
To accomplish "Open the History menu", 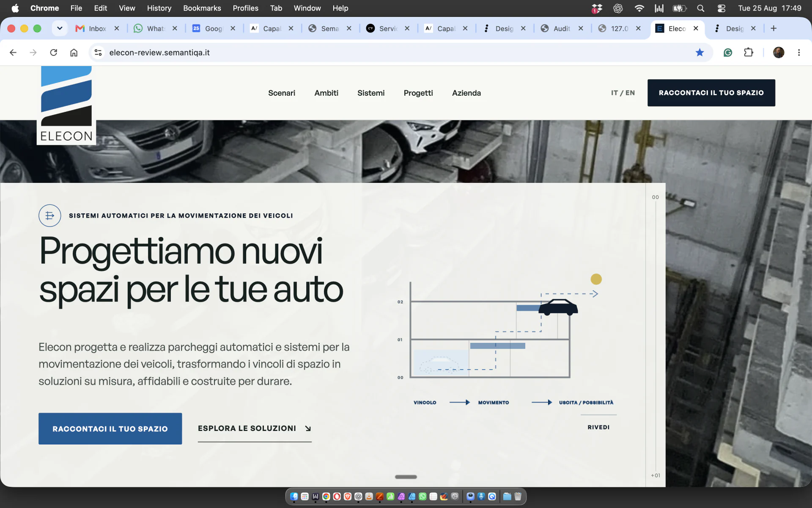I will point(159,8).
